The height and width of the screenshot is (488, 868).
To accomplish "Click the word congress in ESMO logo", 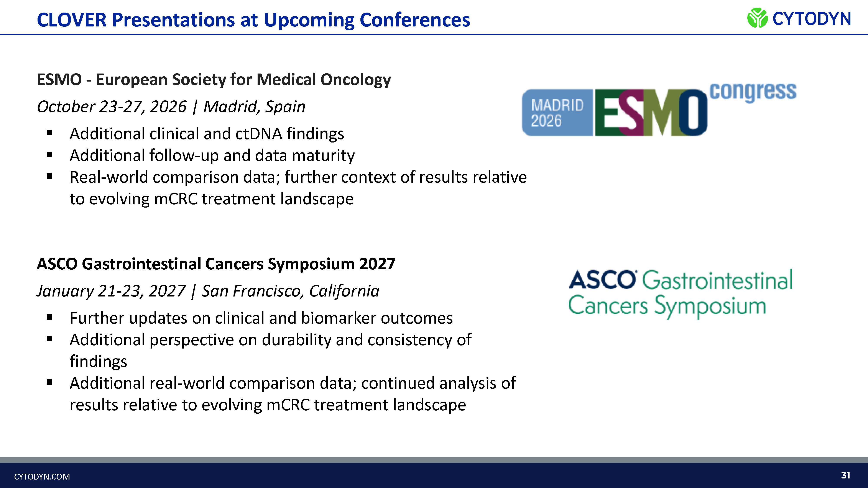I will (x=753, y=92).
